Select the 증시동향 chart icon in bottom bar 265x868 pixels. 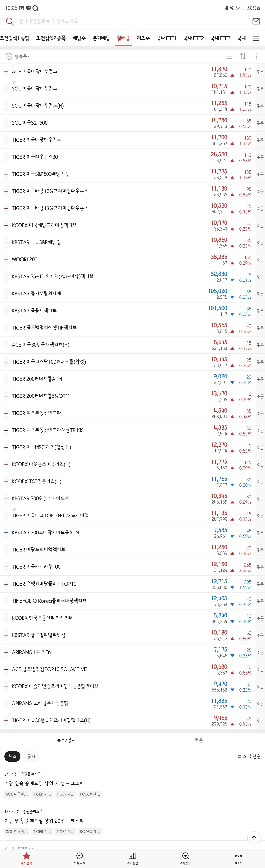(x=132, y=856)
